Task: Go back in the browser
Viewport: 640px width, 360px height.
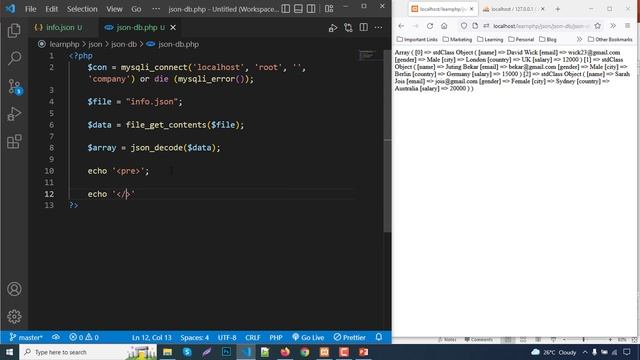Action: (401, 26)
